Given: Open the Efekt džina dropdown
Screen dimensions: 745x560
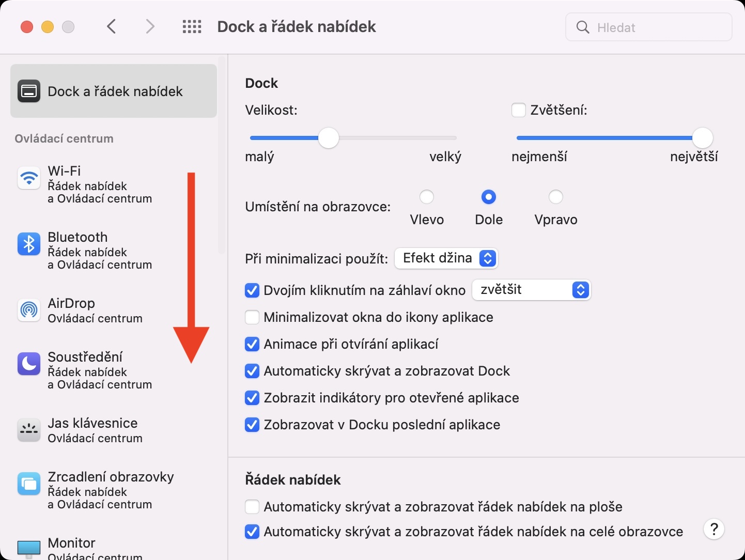Looking at the screenshot, I should pyautogui.click(x=446, y=258).
